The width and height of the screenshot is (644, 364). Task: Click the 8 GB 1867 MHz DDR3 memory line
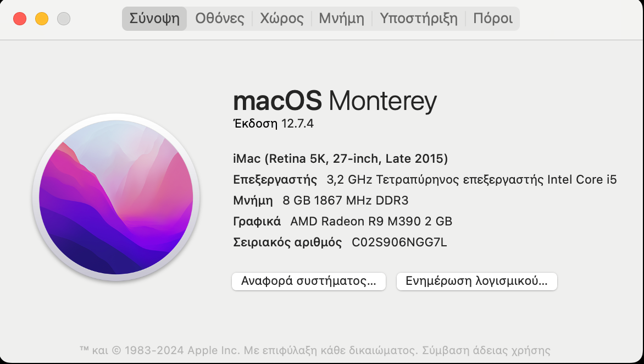pos(321,201)
